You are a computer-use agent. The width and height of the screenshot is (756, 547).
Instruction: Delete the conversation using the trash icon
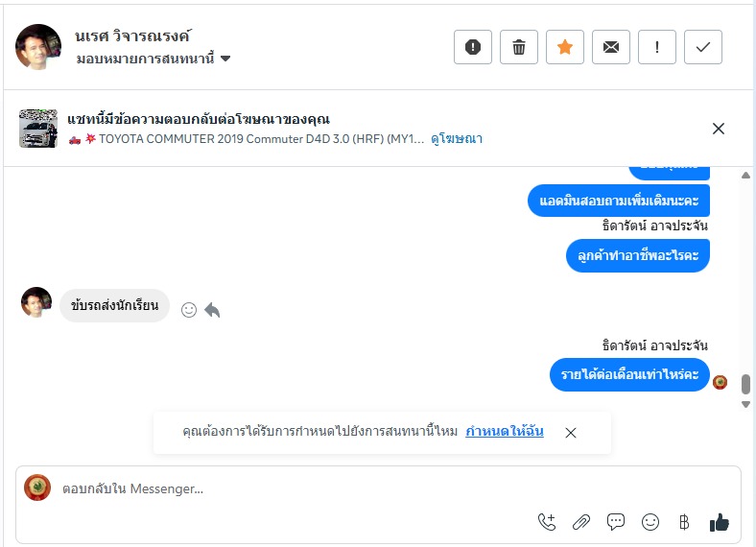[x=518, y=47]
